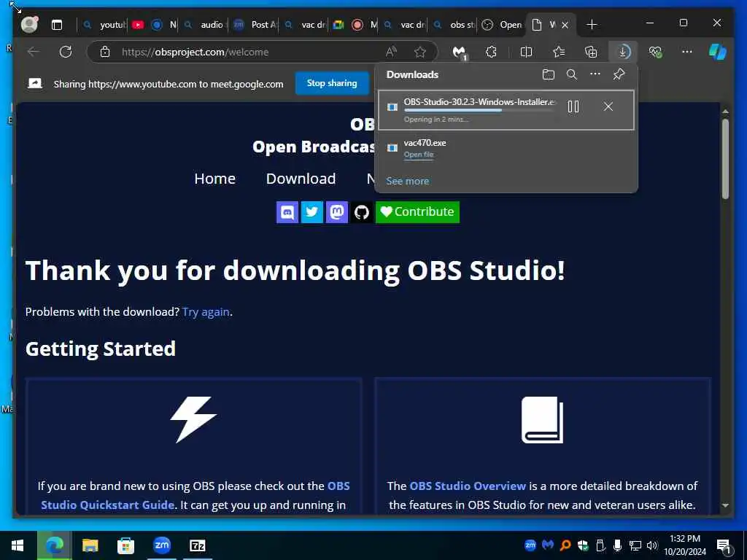747x560 pixels.
Task: Open more options in Downloads panel
Action: [595, 74]
